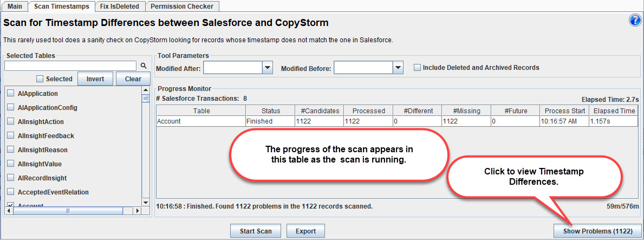This screenshot has height=240, width=644.
Task: Select the Scan Timestamps tab
Action: pos(61,6)
